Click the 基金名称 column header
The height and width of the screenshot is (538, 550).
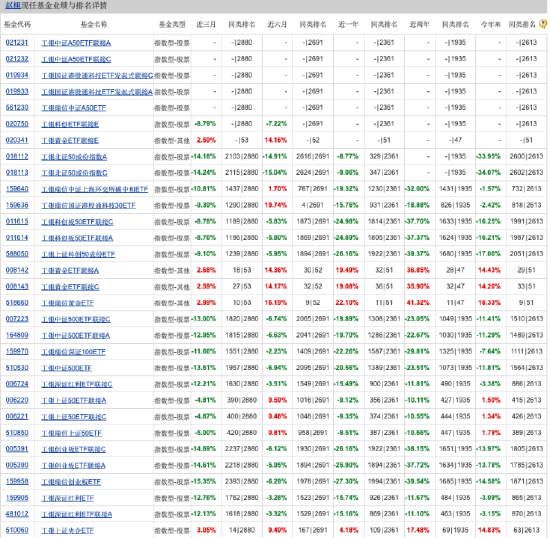[x=94, y=24]
